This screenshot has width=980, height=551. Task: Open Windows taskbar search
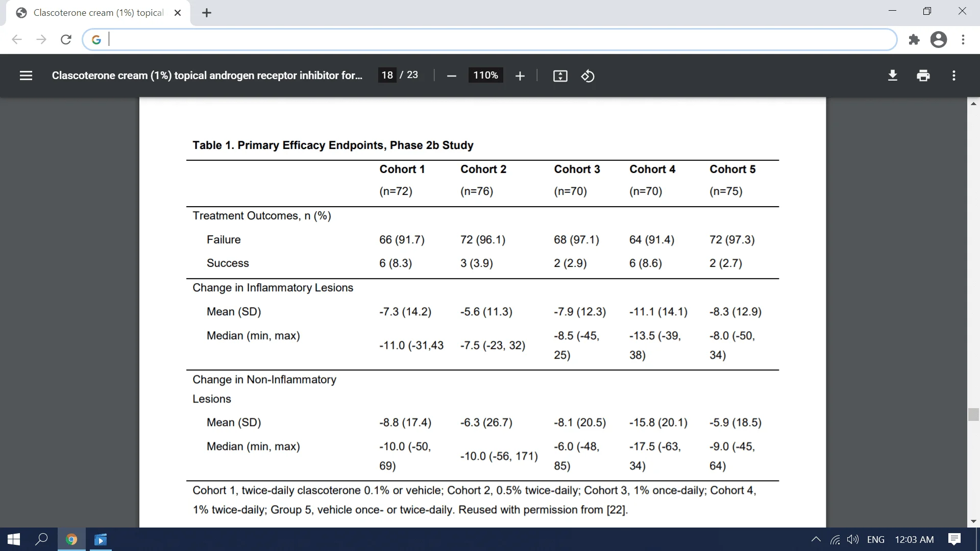coord(41,539)
